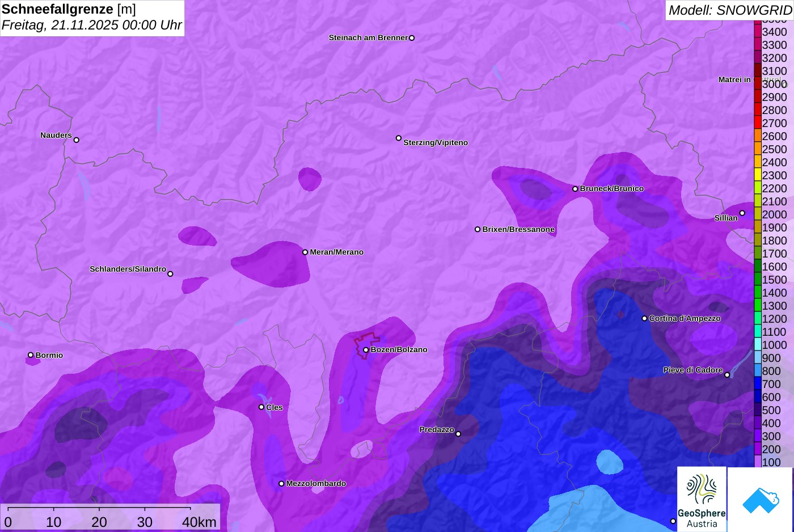Image resolution: width=794 pixels, height=532 pixels.
Task: Click the Freitag, 21.11.2025 00:00 Uhr date
Action: 91,26
